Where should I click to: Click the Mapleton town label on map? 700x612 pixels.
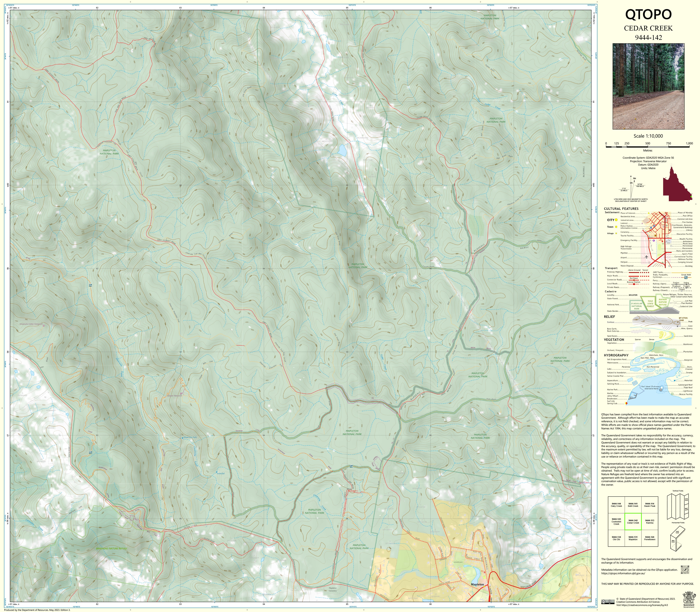(477, 584)
